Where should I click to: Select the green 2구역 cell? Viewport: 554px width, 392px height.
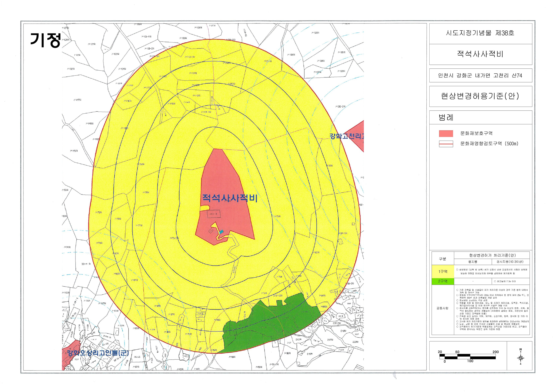443,281
